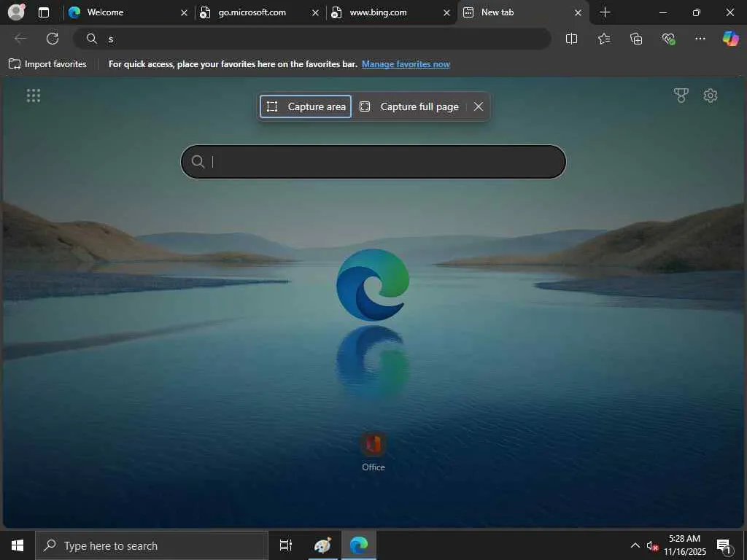Screen dimensions: 747x560
Task: Go back with the back arrow
Action: 20,39
